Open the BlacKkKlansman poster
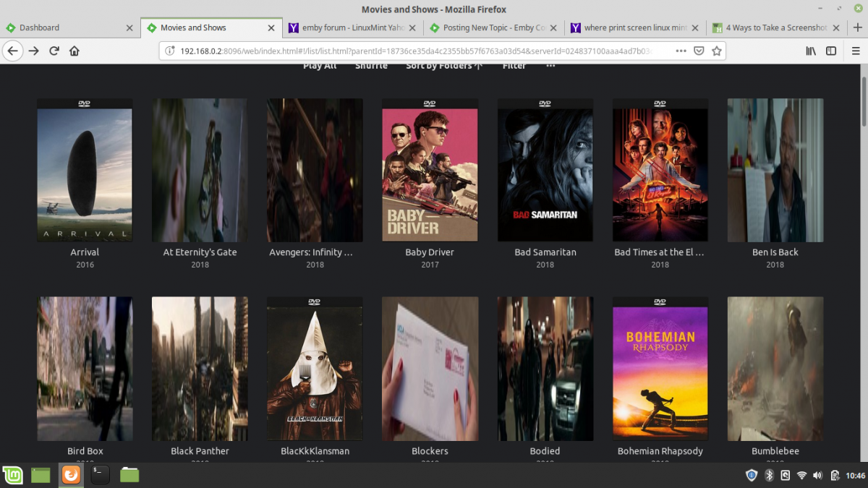 (x=315, y=369)
